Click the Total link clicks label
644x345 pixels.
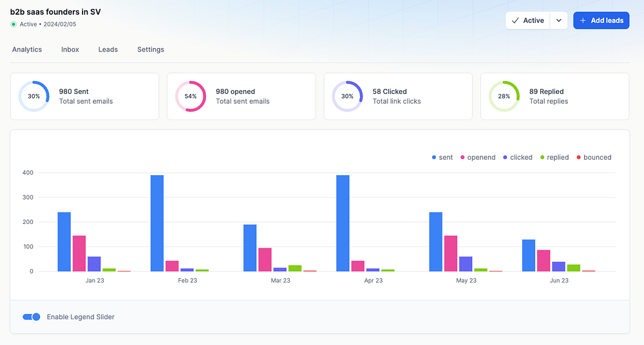397,102
